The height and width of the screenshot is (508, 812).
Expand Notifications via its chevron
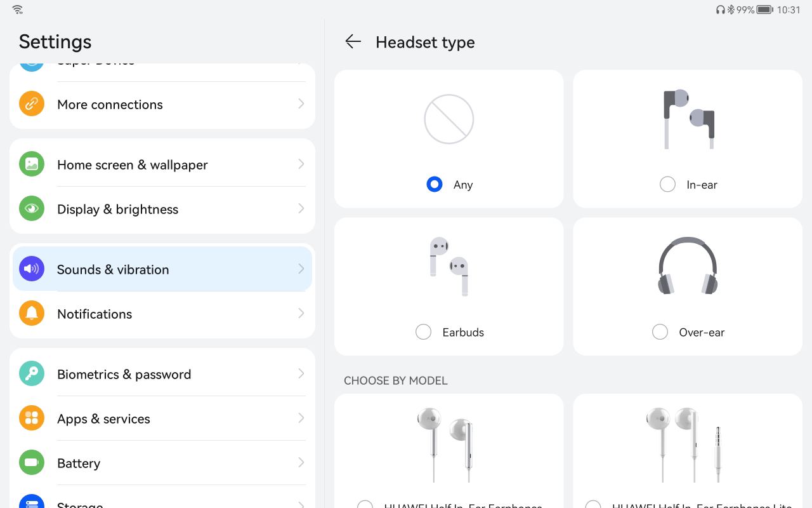pyautogui.click(x=301, y=313)
